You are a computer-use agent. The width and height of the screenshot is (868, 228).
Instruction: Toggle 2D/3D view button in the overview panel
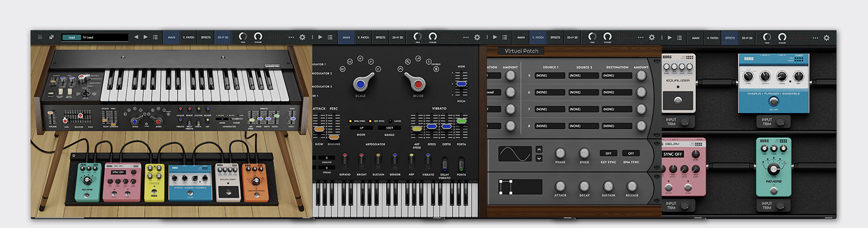point(222,37)
